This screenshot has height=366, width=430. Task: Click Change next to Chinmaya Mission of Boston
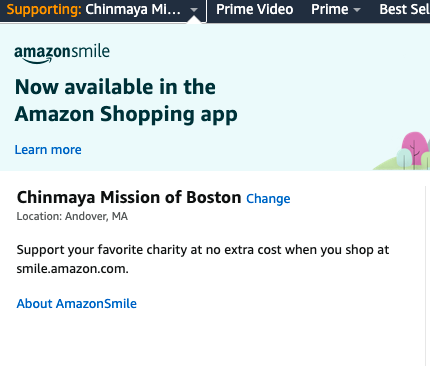coord(268,199)
